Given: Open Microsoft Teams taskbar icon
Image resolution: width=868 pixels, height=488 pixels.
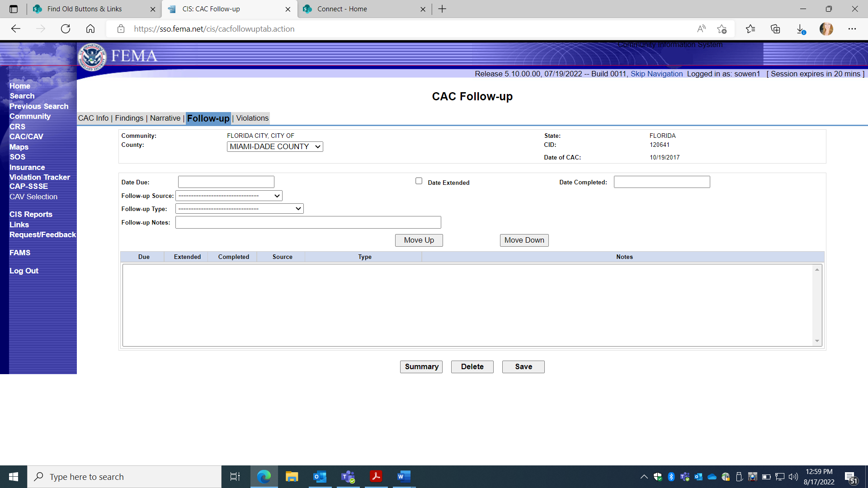Looking at the screenshot, I should pos(348,477).
